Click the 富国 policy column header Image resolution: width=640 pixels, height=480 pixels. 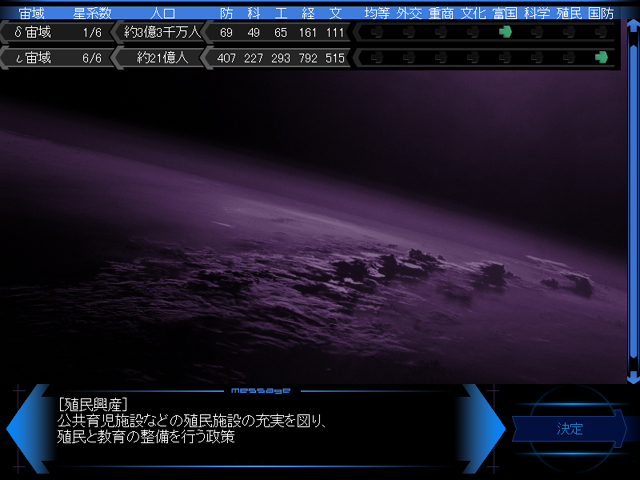tap(505, 13)
